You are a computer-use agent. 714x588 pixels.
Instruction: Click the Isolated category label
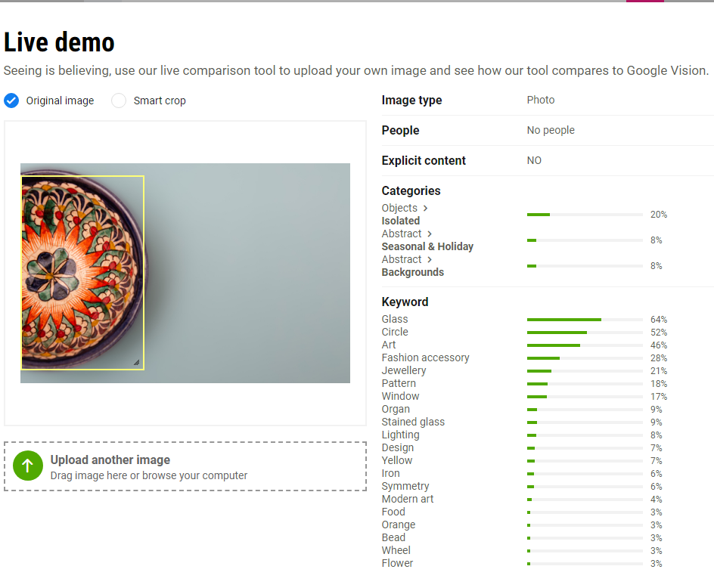click(400, 221)
